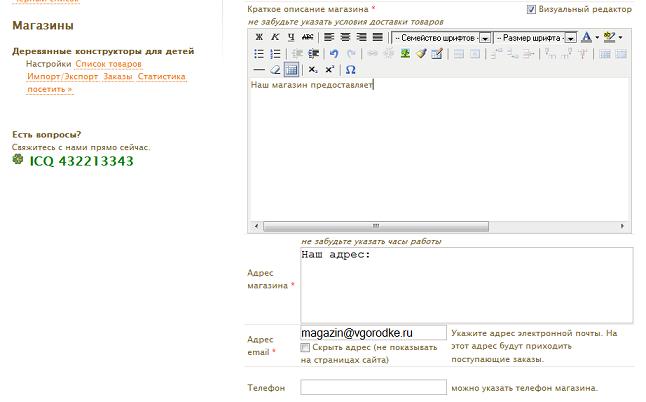Click into the Адрес магазина text area
This screenshot has height=402, width=646.
pyautogui.click(x=466, y=285)
